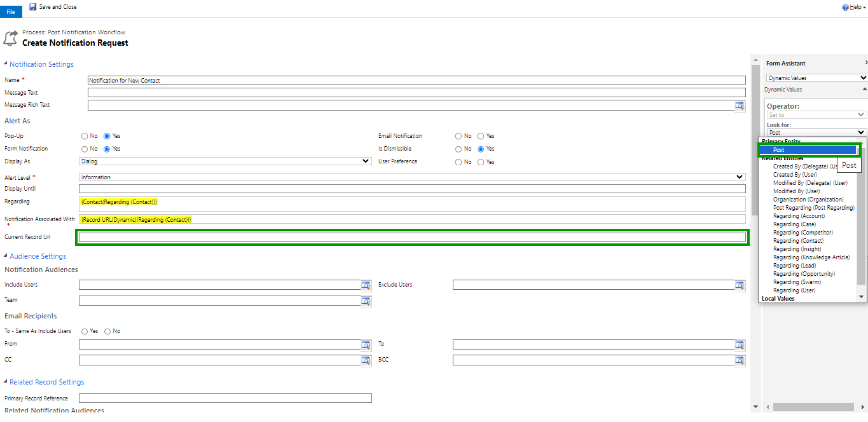Screen dimensions: 868x422
Task: Open the Display As dropdown
Action: click(225, 161)
